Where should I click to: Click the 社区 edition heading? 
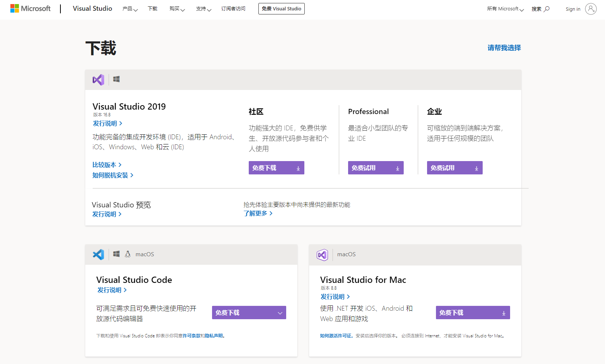pos(256,111)
